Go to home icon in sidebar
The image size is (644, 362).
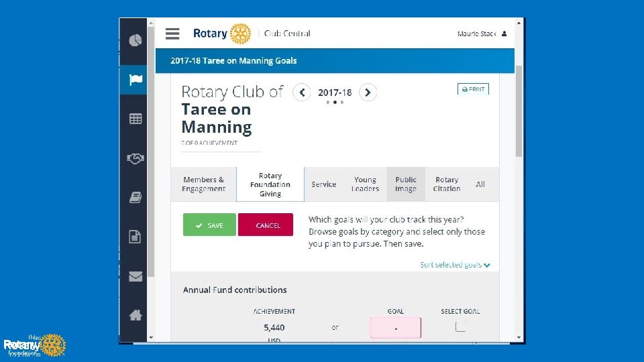(x=136, y=315)
